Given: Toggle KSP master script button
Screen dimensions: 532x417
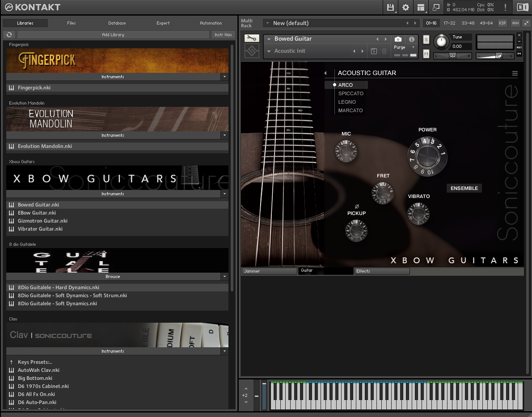Looking at the screenshot, I should [x=502, y=23].
